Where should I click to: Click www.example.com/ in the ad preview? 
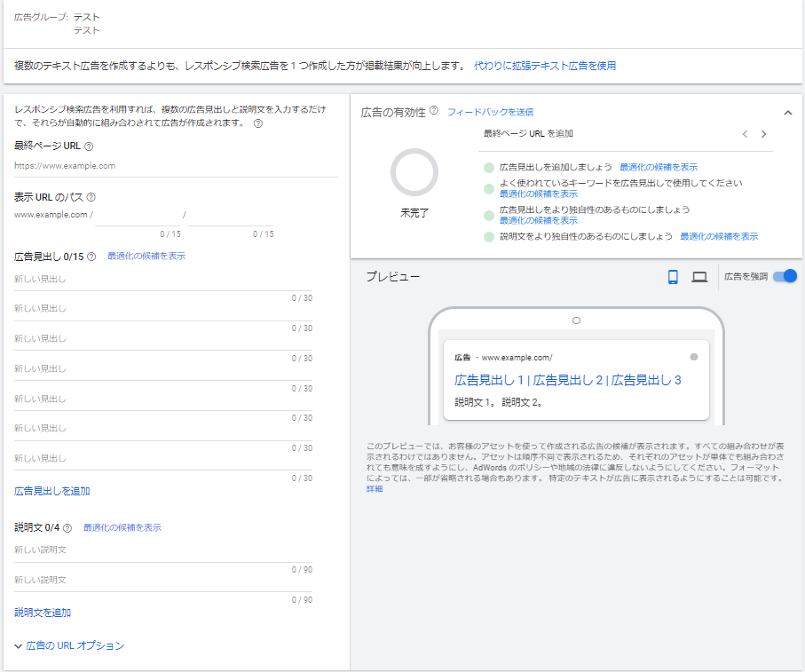coord(517,358)
